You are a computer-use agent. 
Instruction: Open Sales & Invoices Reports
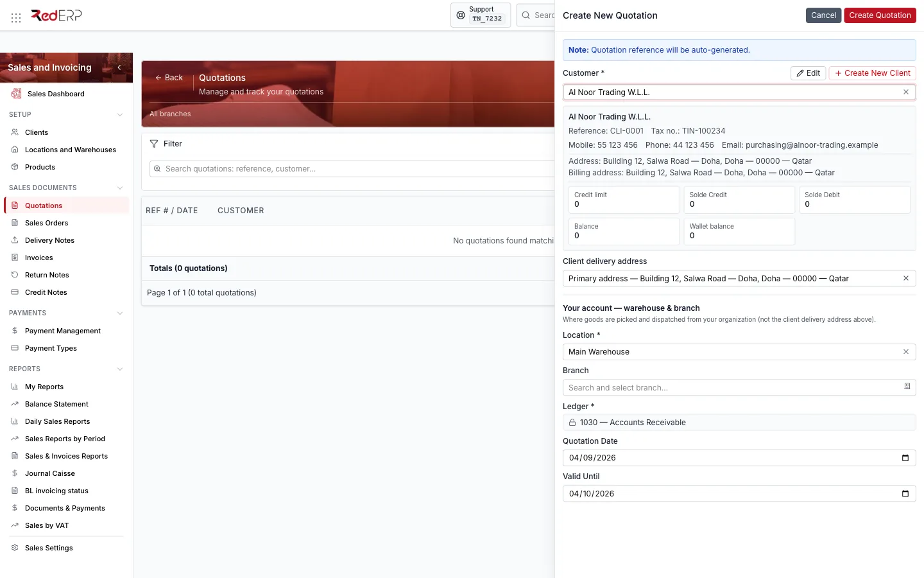(67, 456)
